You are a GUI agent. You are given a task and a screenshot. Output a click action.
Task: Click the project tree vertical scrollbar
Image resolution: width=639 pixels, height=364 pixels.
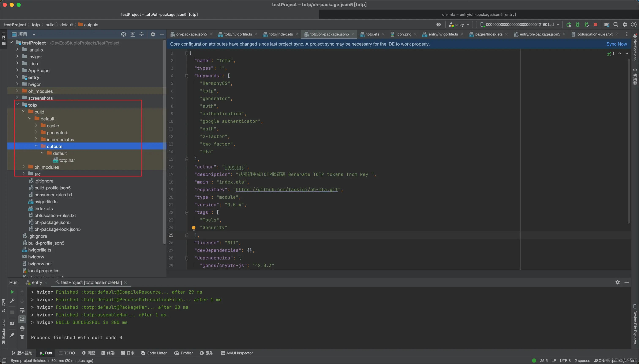click(x=164, y=143)
